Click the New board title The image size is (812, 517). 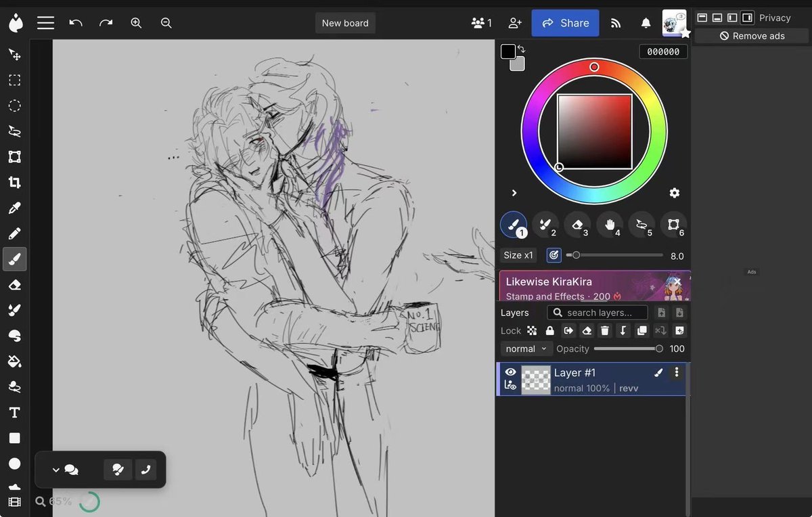[x=345, y=23]
